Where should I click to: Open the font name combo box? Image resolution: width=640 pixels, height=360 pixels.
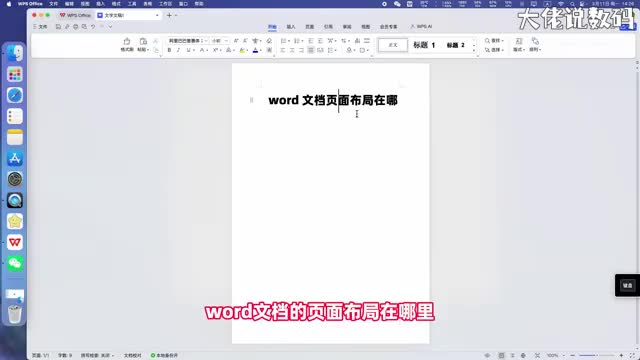pos(187,41)
